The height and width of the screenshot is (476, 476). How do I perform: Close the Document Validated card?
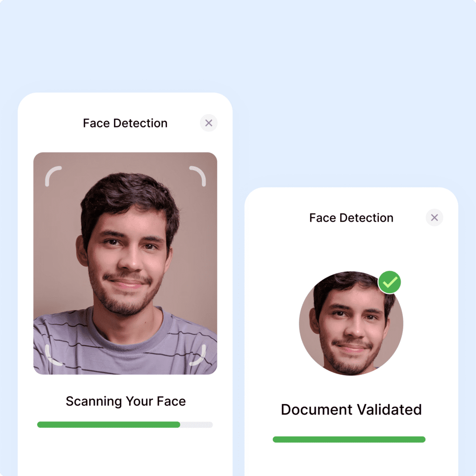pos(434,218)
